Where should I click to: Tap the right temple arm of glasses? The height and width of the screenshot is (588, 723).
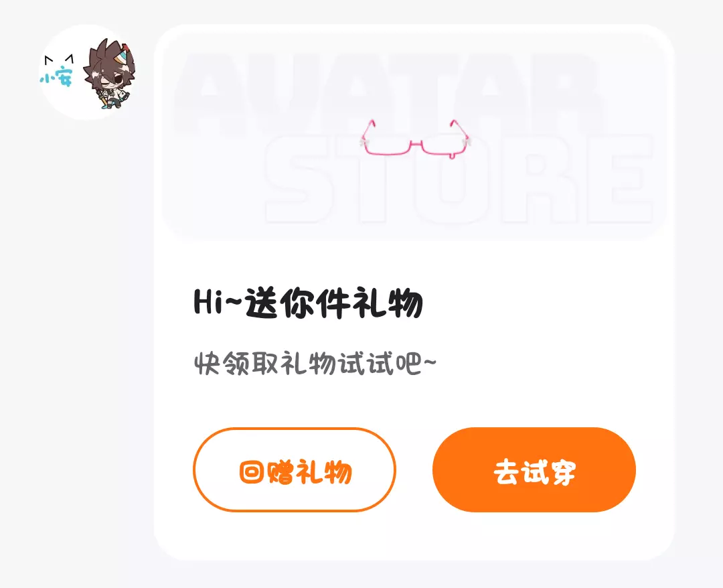(x=461, y=131)
